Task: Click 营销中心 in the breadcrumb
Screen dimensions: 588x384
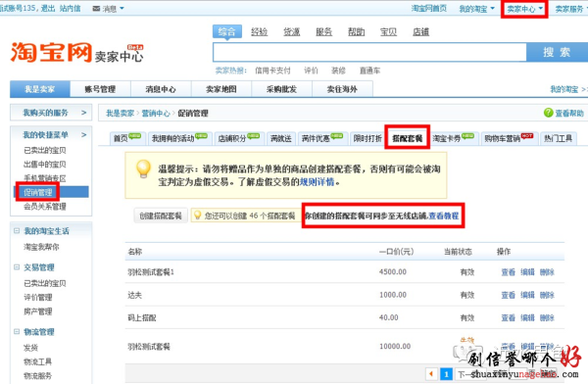Action: tap(156, 114)
